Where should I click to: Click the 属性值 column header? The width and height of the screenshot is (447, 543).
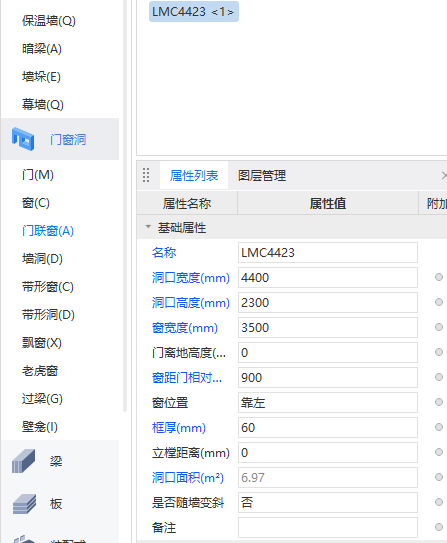(x=328, y=203)
